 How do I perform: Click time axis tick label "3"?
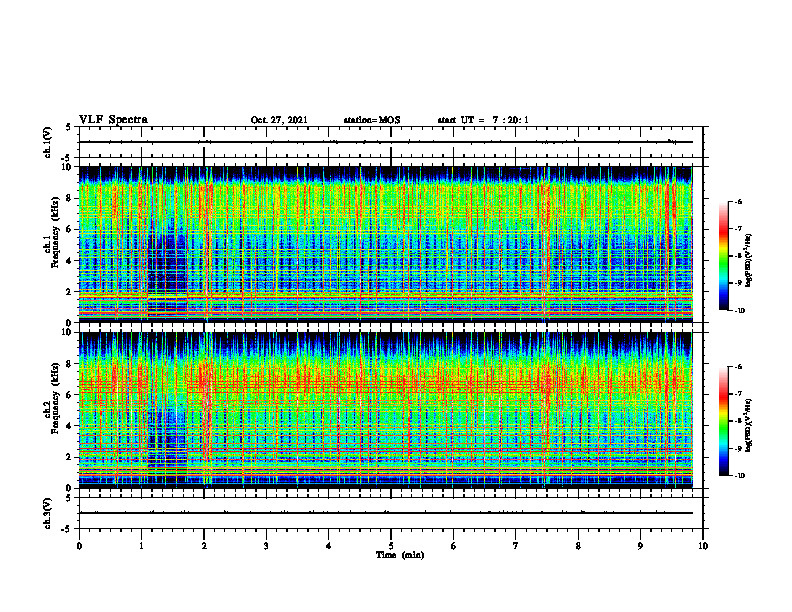266,546
